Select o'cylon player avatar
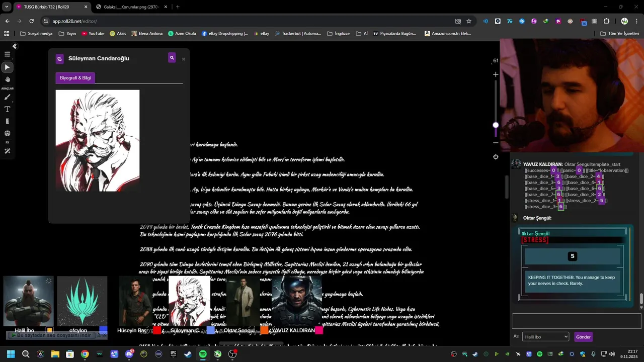644x362 pixels. (x=82, y=301)
